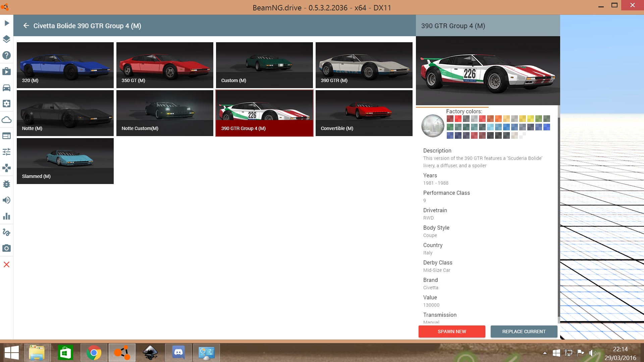Image resolution: width=644 pixels, height=362 pixels.
Task: Open the Photo mode camera icon
Action: coord(6,248)
